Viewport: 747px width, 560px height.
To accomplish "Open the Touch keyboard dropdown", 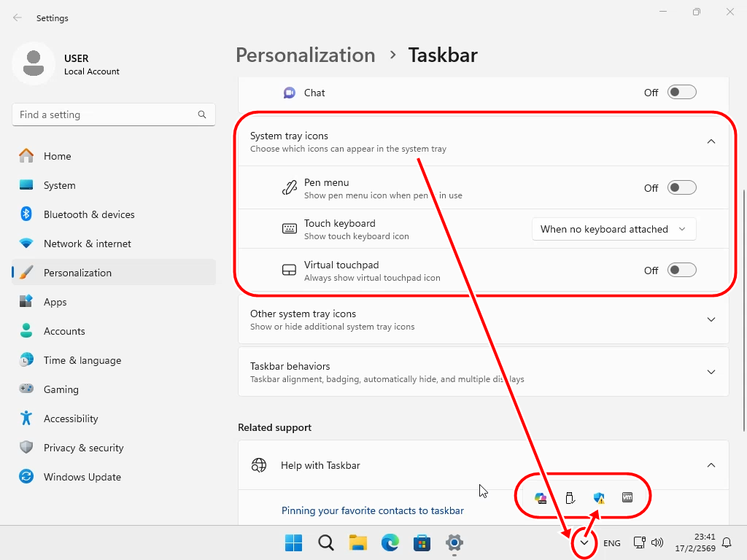I will point(614,229).
